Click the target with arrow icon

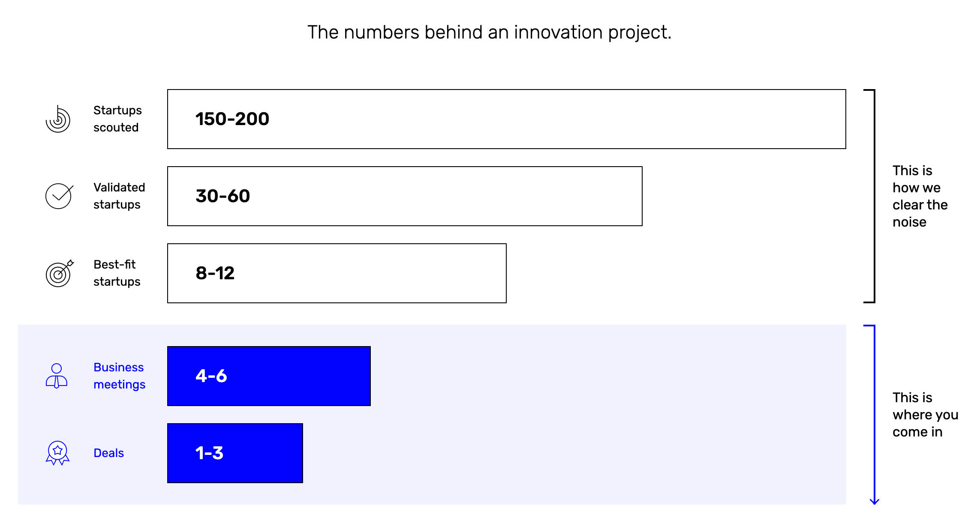pos(59,273)
